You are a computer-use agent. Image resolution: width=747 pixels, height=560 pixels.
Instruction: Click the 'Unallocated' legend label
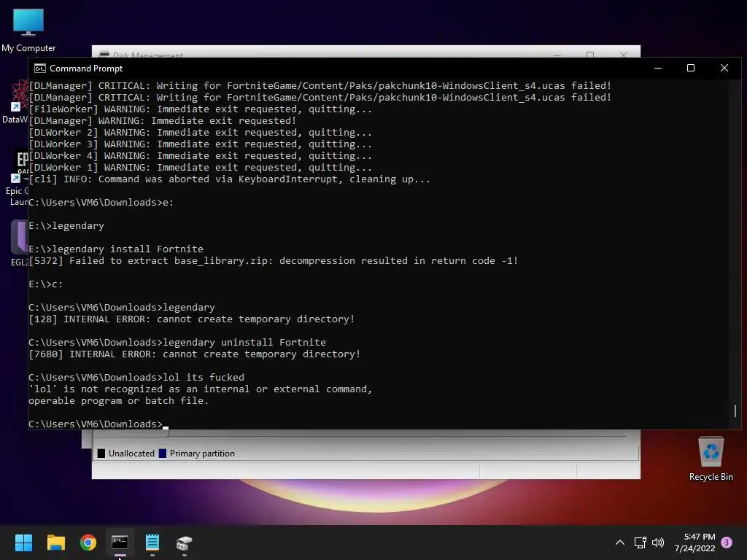131,454
